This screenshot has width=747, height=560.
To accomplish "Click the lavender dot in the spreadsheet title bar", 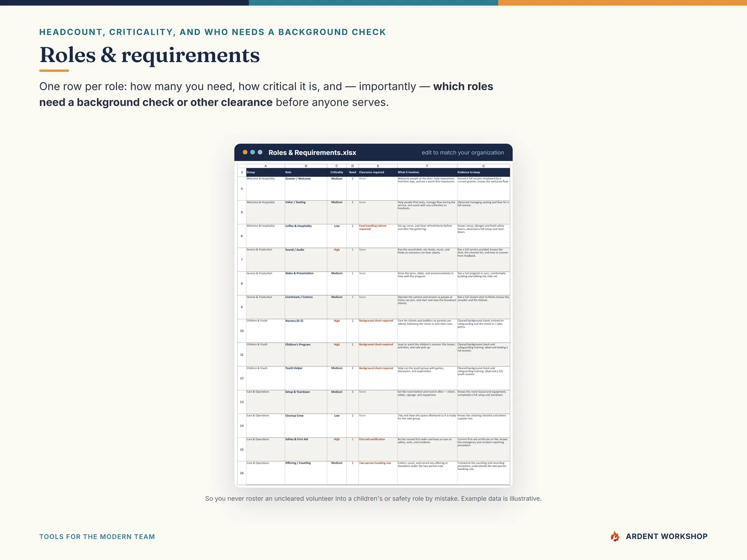I will click(260, 152).
